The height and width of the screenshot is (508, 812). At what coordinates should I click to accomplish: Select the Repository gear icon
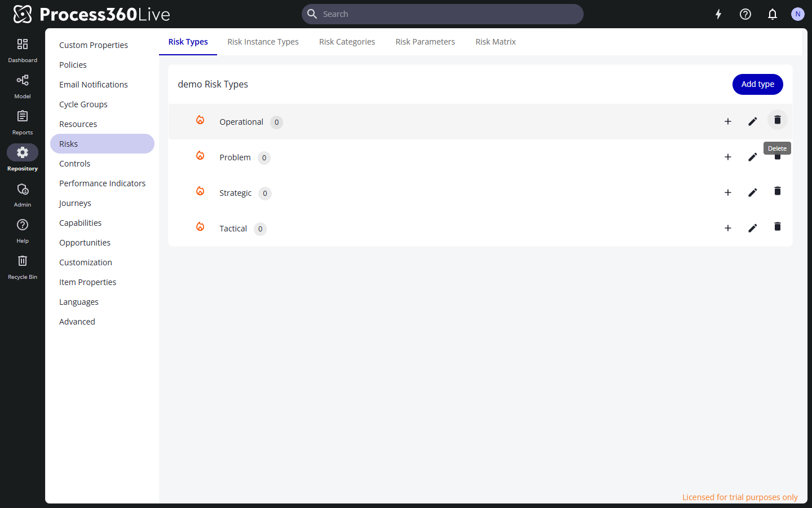coord(23,152)
